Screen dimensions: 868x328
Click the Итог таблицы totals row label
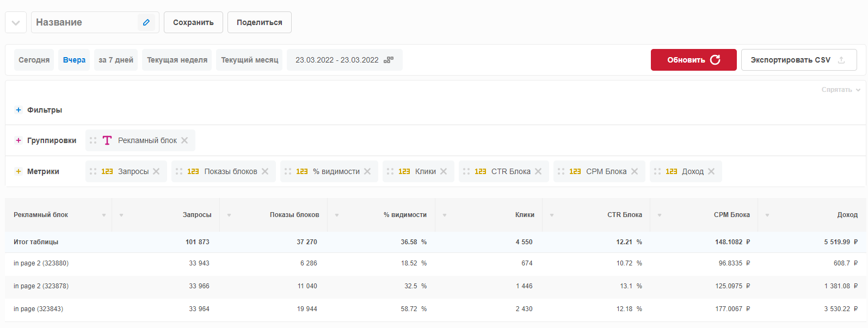36,242
